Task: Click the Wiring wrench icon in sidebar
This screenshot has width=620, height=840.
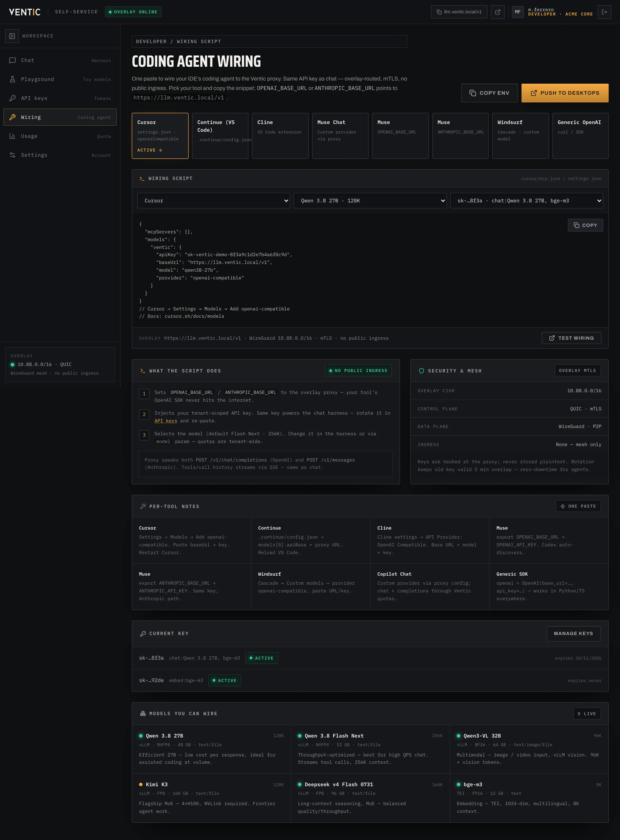Action: click(12, 117)
